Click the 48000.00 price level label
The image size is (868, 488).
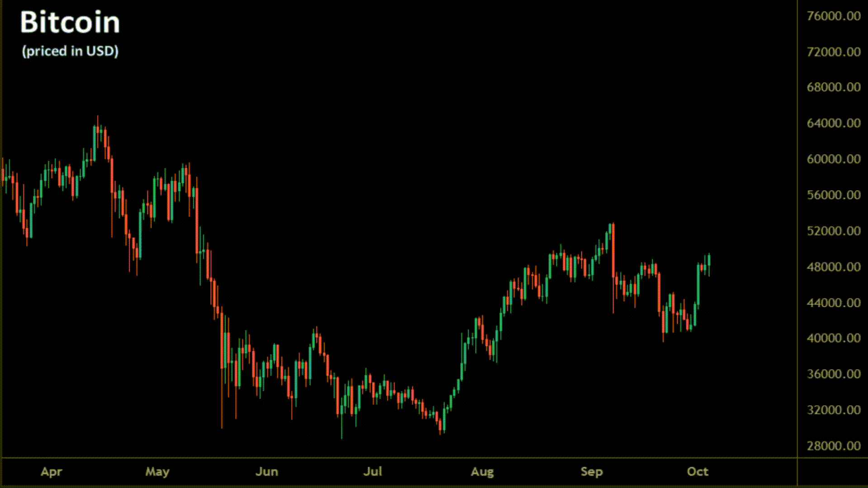click(x=833, y=267)
